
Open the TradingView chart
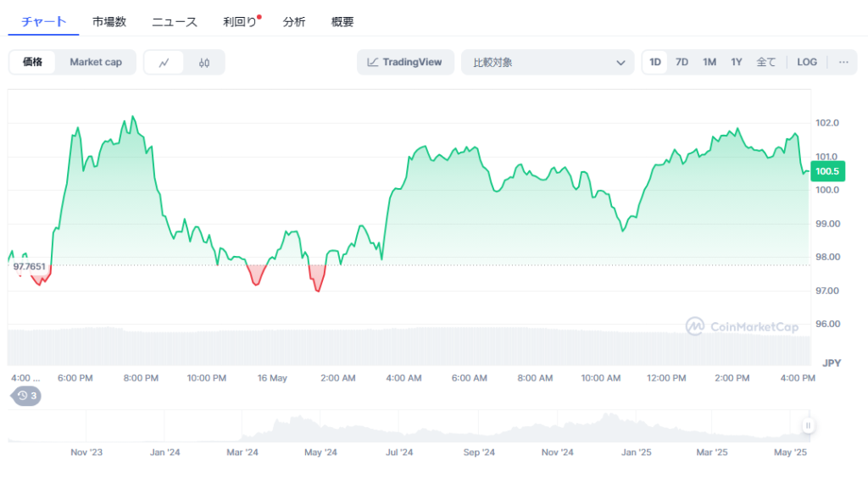[x=405, y=62]
